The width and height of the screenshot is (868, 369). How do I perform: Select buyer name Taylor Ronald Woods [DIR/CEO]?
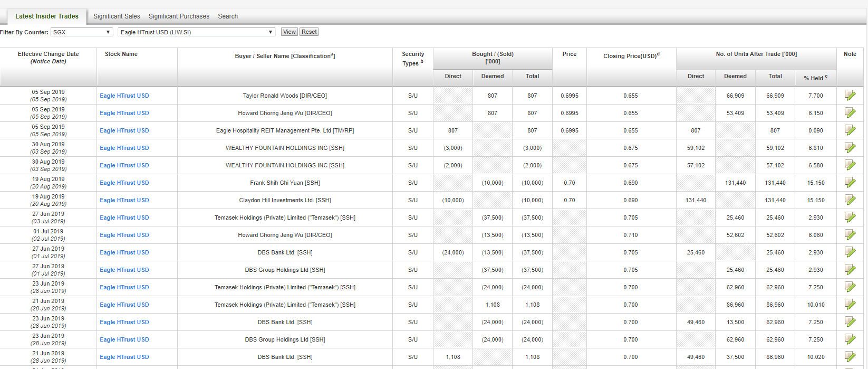coord(285,96)
